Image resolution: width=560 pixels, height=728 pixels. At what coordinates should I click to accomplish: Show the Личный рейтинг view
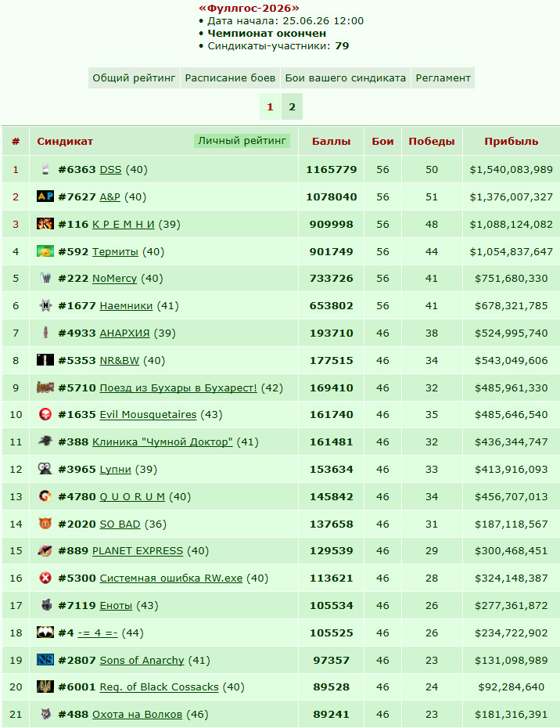click(242, 141)
